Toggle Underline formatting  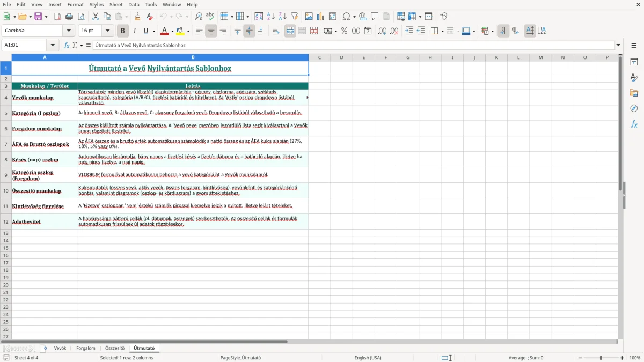point(145,31)
